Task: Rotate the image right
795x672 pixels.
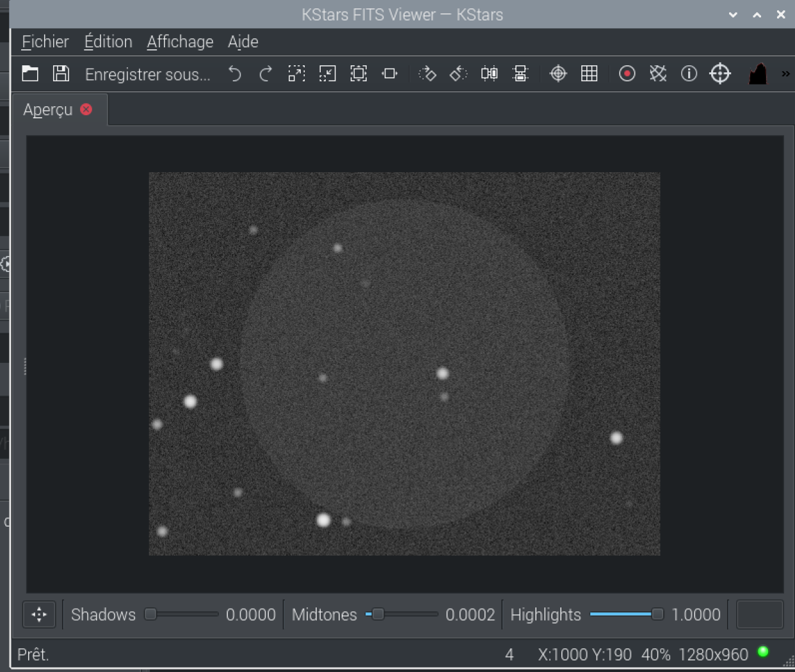Action: (427, 74)
